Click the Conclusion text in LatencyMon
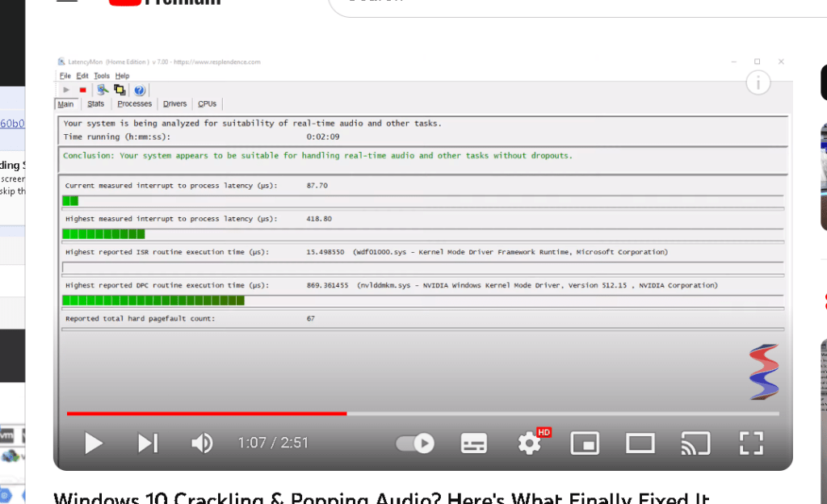The height and width of the screenshot is (504, 827). tap(317, 156)
